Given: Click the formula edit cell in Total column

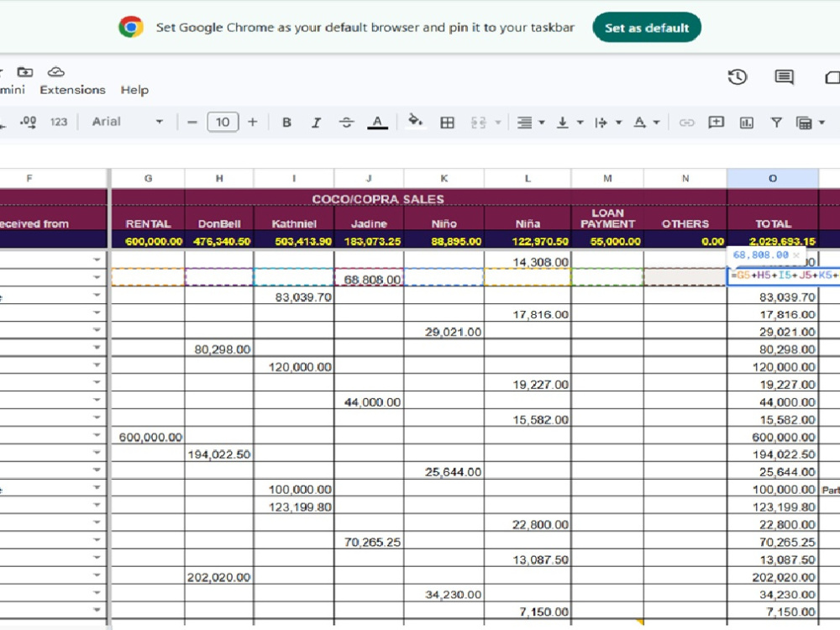Looking at the screenshot, I should click(x=783, y=276).
